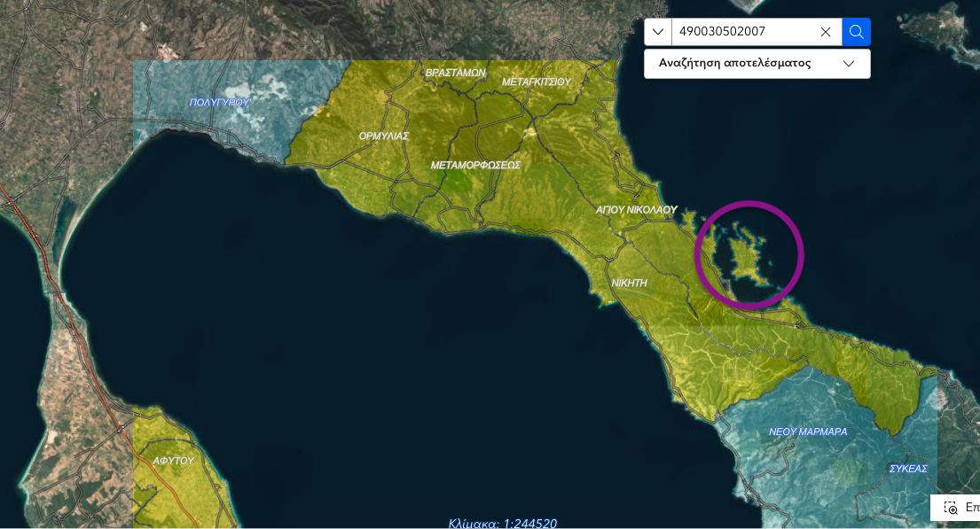Click the blue magnifier search button

coord(856,32)
